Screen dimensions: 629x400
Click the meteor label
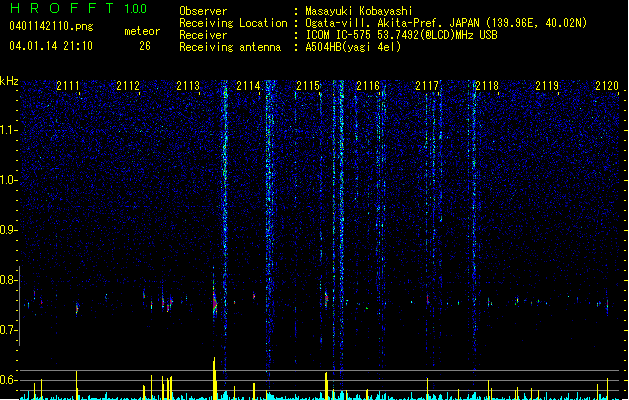(x=142, y=31)
